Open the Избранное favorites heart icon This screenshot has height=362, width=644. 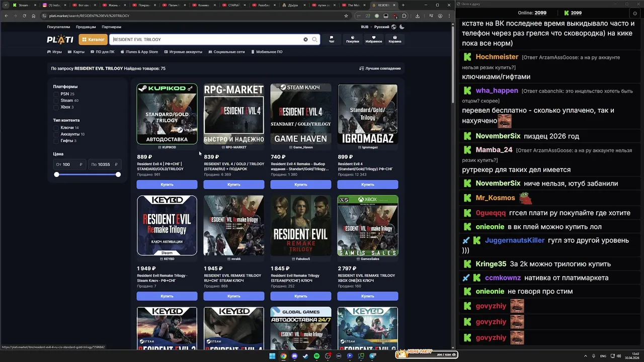374,39
